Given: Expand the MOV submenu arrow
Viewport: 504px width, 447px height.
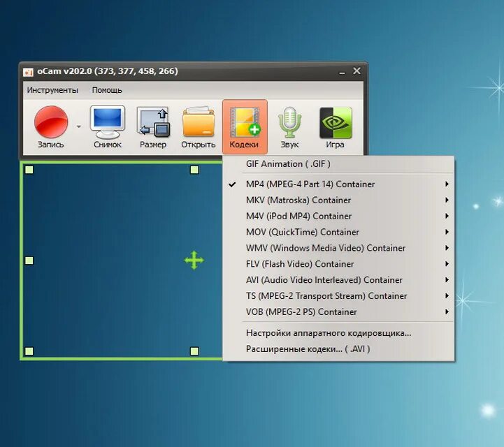Looking at the screenshot, I should click(447, 232).
